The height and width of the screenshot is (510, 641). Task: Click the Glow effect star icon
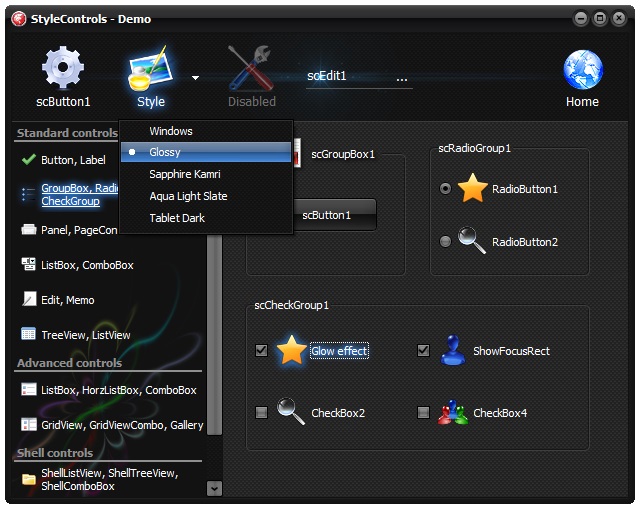291,350
